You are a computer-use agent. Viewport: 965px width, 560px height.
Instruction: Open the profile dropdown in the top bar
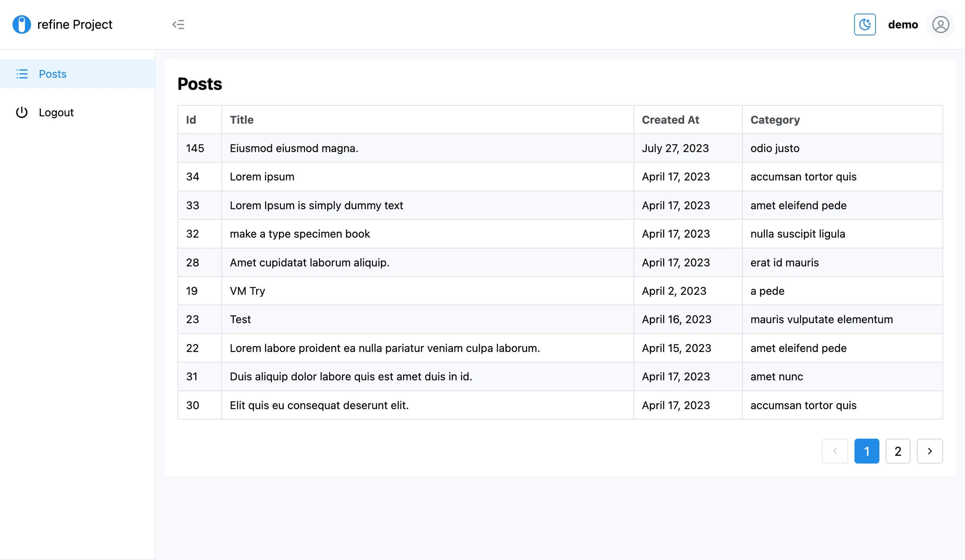(940, 24)
